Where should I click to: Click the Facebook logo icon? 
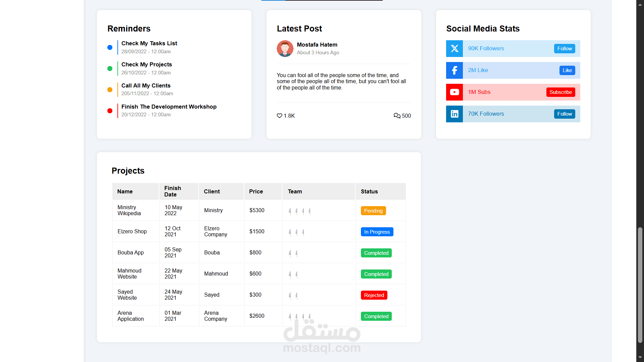click(x=454, y=70)
